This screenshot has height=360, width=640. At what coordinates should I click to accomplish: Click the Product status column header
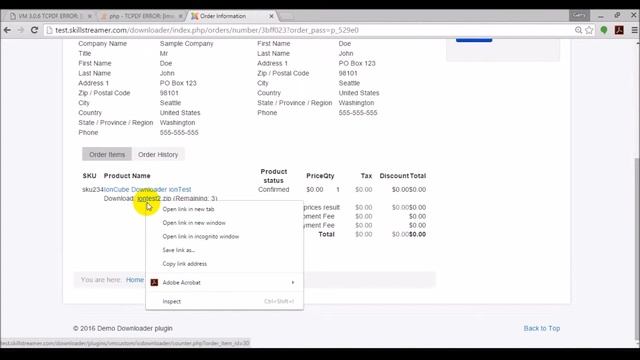(273, 176)
